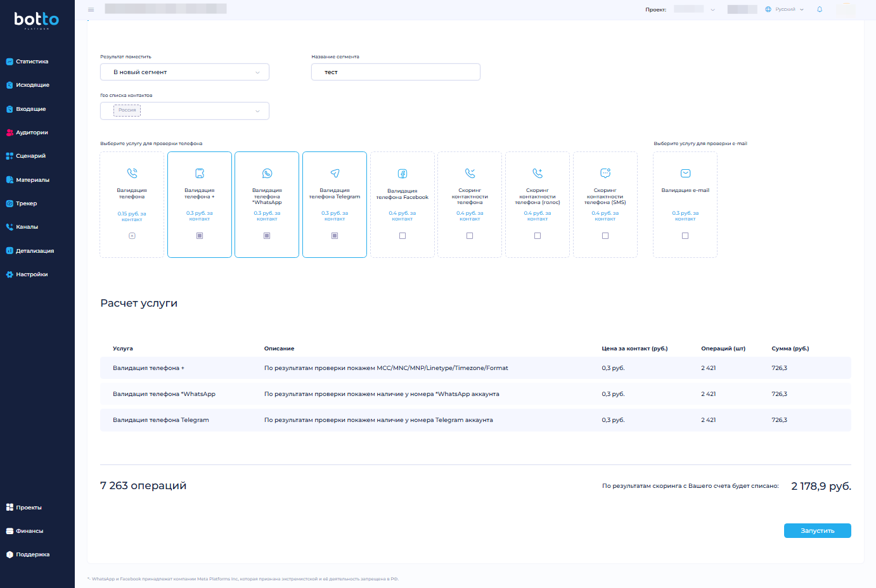Click the hamburger menu icon in header

tap(91, 10)
